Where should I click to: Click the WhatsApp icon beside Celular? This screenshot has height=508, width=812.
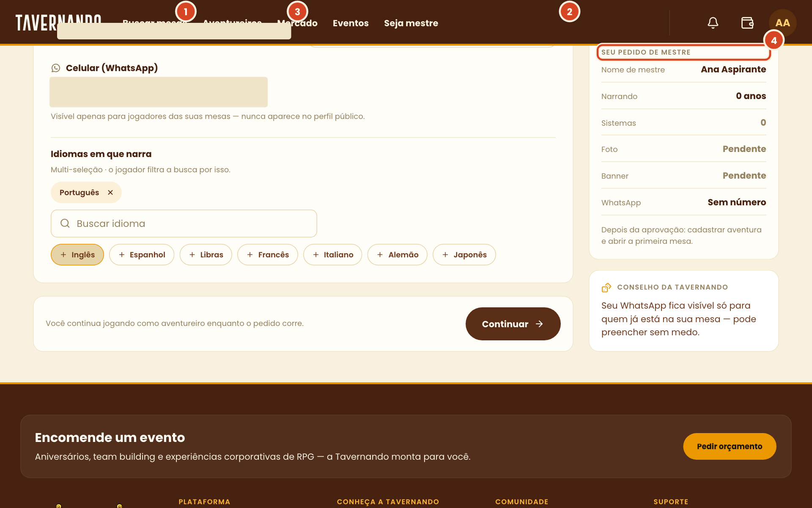pyautogui.click(x=56, y=68)
